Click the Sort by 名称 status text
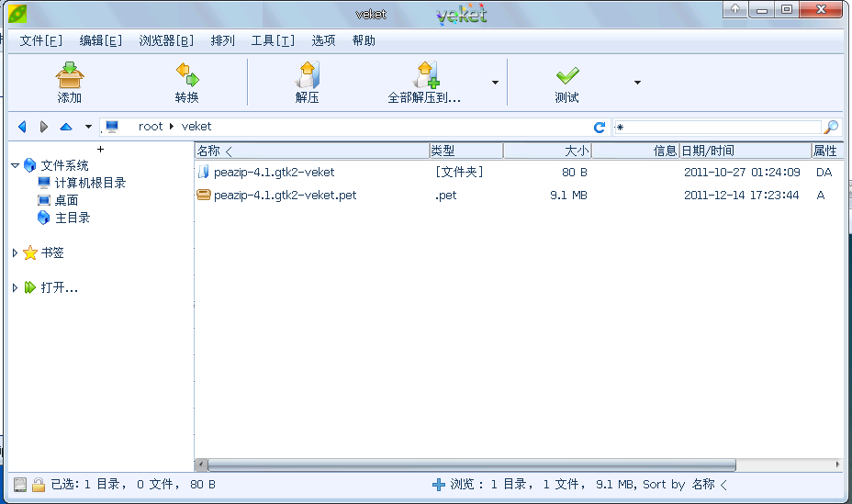 (x=685, y=484)
